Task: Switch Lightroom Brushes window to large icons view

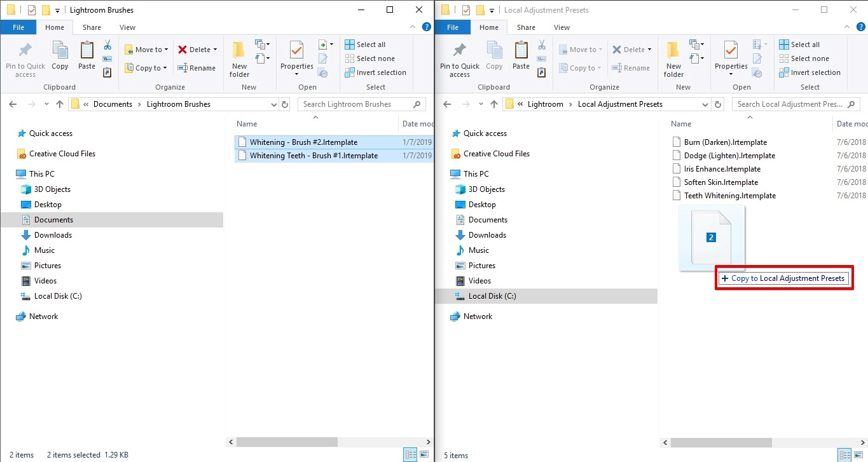Action: (425, 454)
